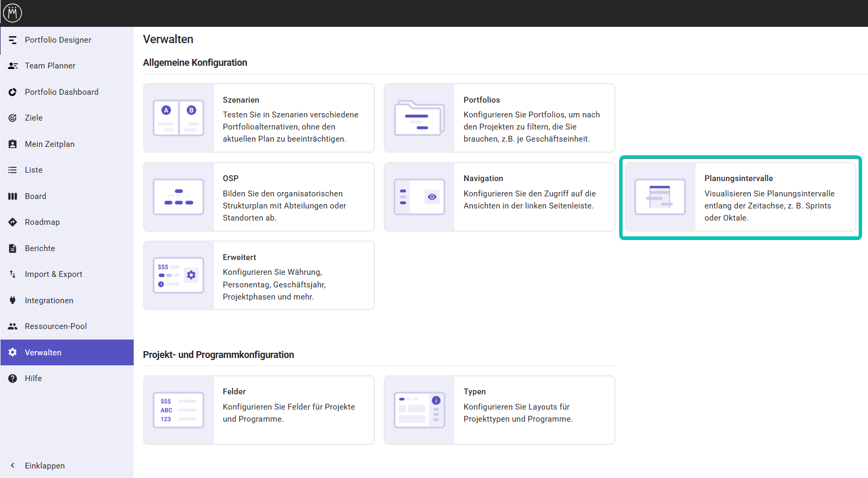Click the Felder card thumbnail

178,410
